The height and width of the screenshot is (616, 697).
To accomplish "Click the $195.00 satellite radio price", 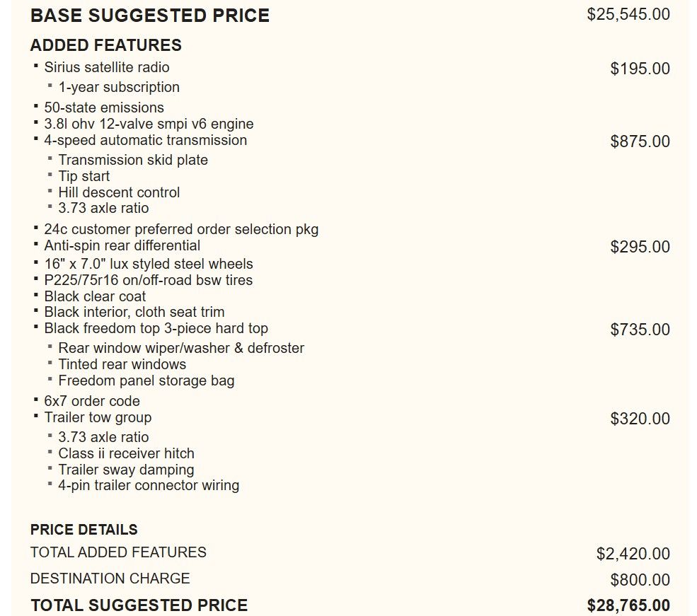I will point(640,69).
